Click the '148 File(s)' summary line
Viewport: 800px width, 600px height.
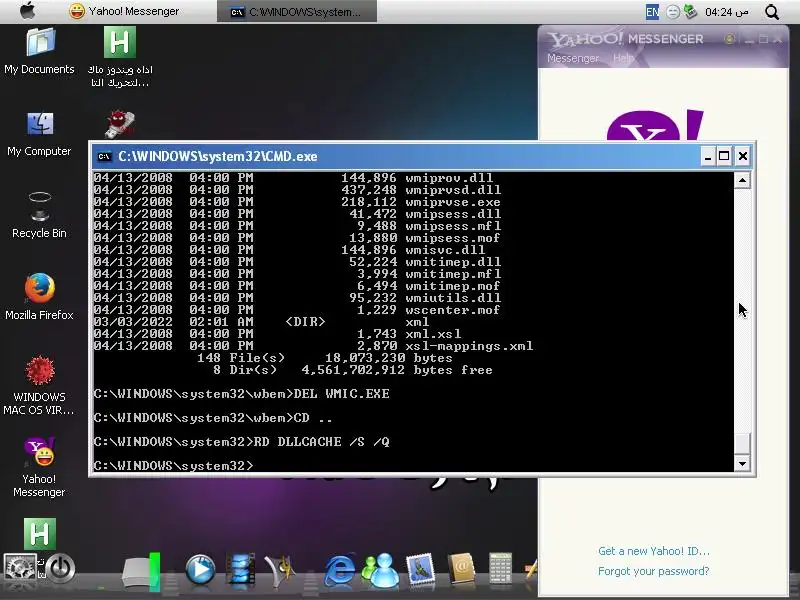[x=324, y=358]
